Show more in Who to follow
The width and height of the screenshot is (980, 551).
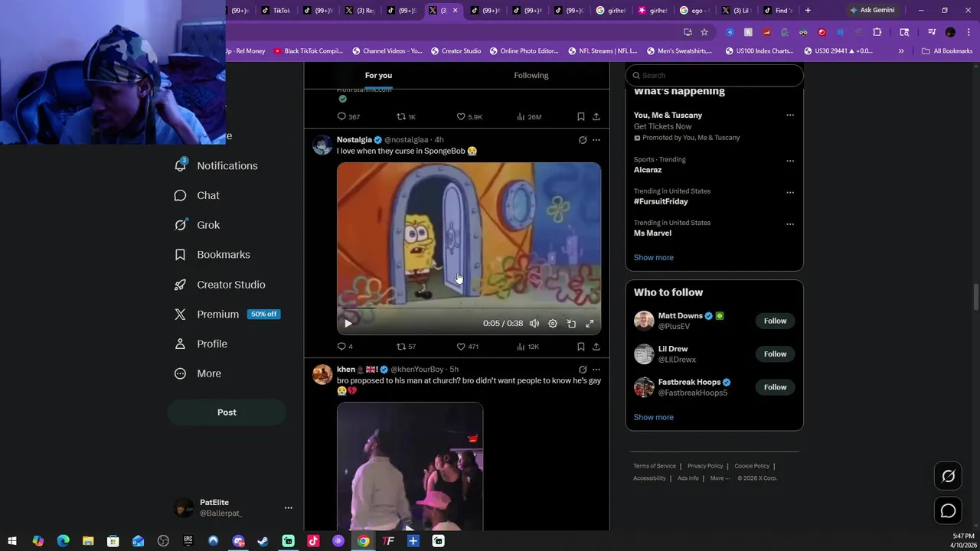654,418
